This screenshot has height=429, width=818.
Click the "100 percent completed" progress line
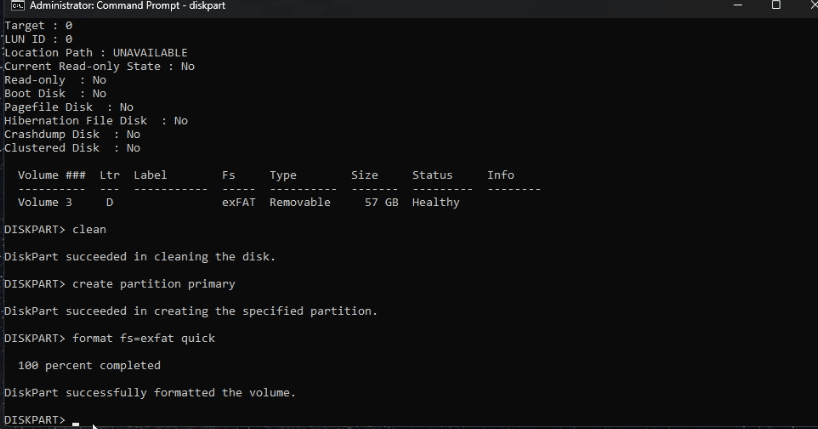click(x=89, y=365)
